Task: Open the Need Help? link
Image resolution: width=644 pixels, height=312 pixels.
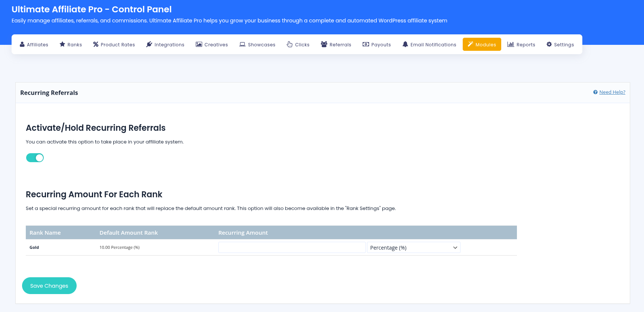Action: (x=612, y=92)
